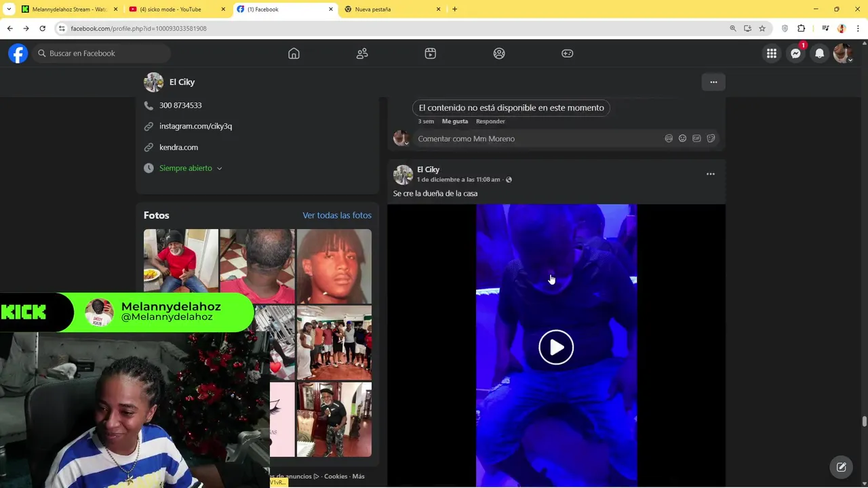Insert avatar sticker in comment box
The image size is (868, 488).
pyautogui.click(x=669, y=138)
